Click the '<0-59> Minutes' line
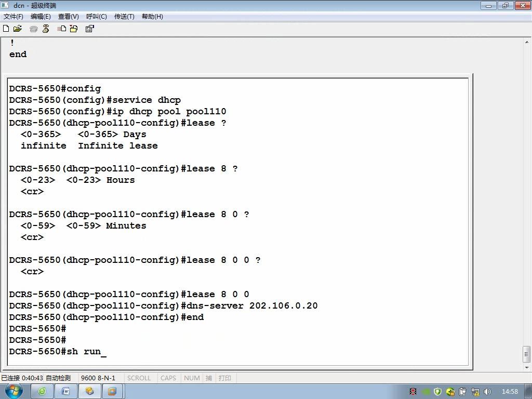Viewport: 532px width, 399px height. (84, 225)
